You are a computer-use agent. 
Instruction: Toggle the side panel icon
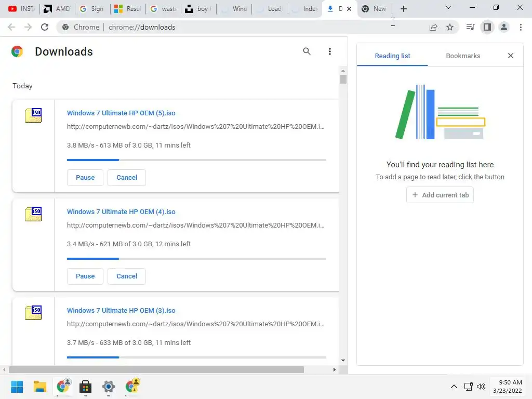tap(487, 27)
